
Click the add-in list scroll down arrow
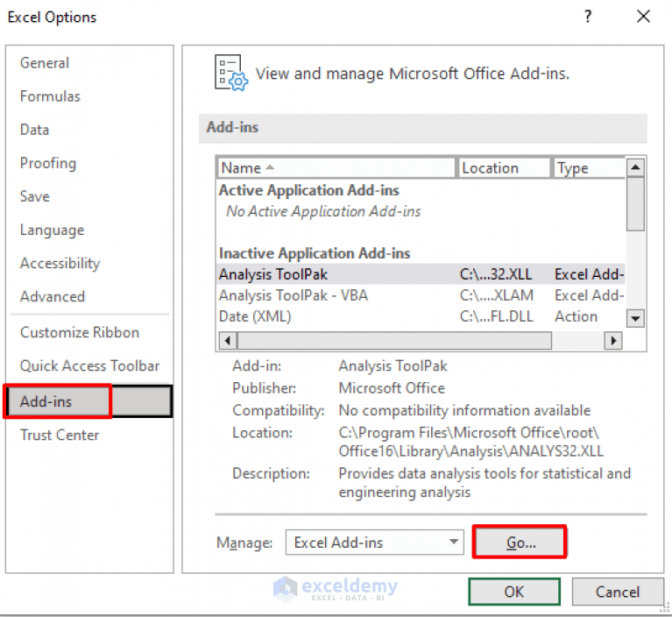tap(635, 318)
